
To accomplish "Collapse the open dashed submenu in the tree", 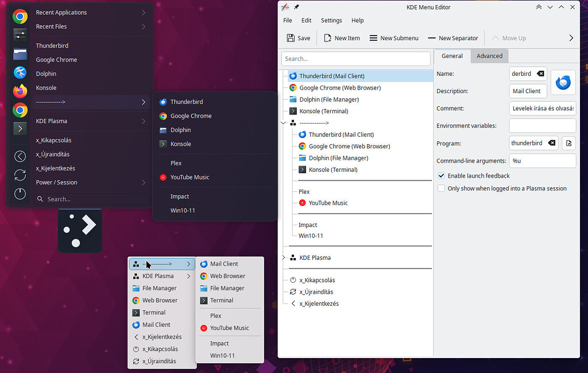I will [x=283, y=122].
